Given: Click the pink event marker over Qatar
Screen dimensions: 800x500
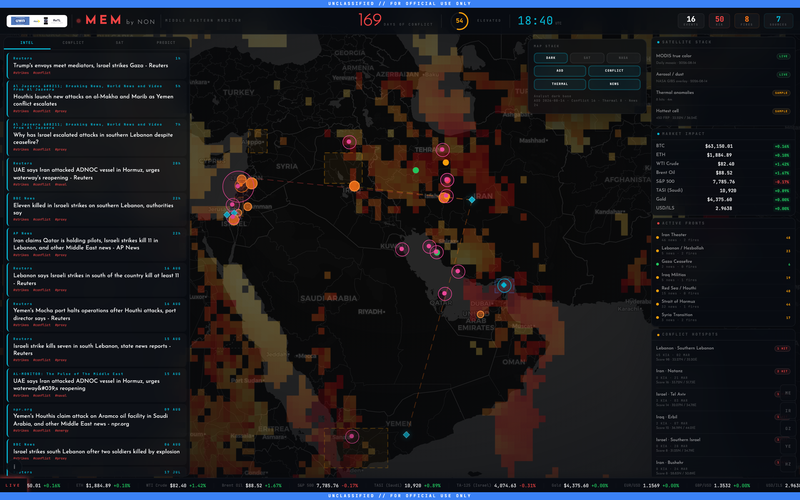Looking at the screenshot, I should tap(444, 293).
